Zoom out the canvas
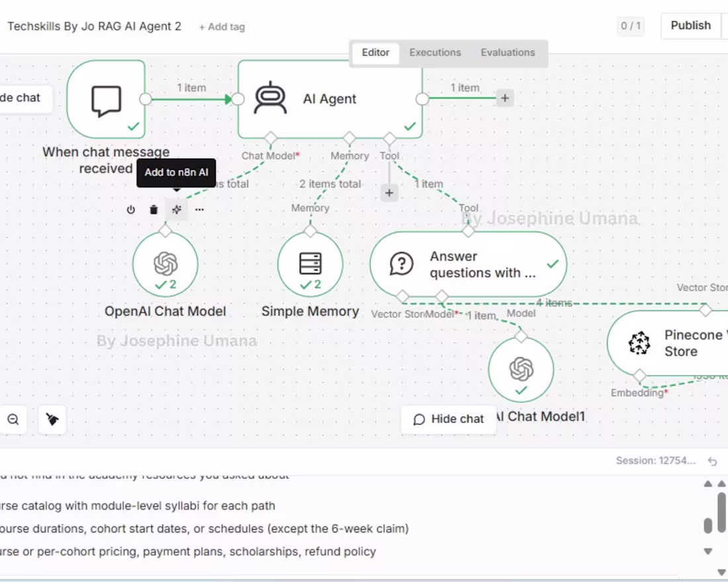The image size is (728, 582). 13,419
